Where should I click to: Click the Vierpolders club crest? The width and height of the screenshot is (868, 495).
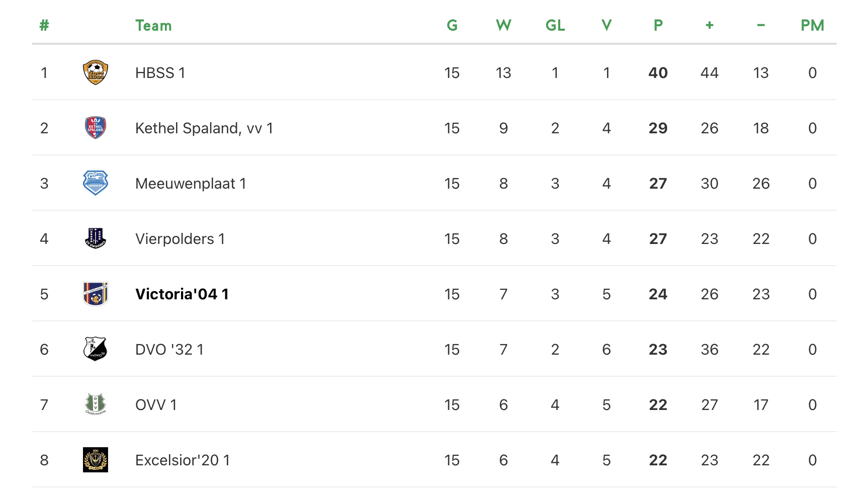(x=96, y=238)
